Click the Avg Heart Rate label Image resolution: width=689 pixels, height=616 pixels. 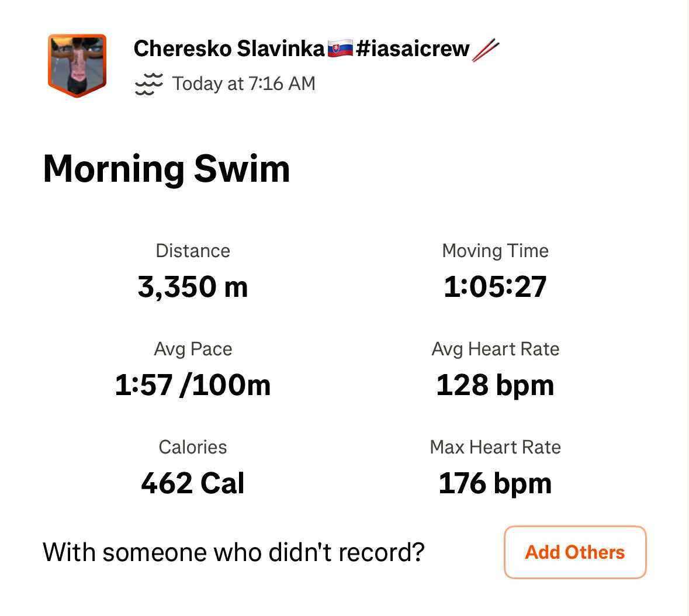coord(495,349)
